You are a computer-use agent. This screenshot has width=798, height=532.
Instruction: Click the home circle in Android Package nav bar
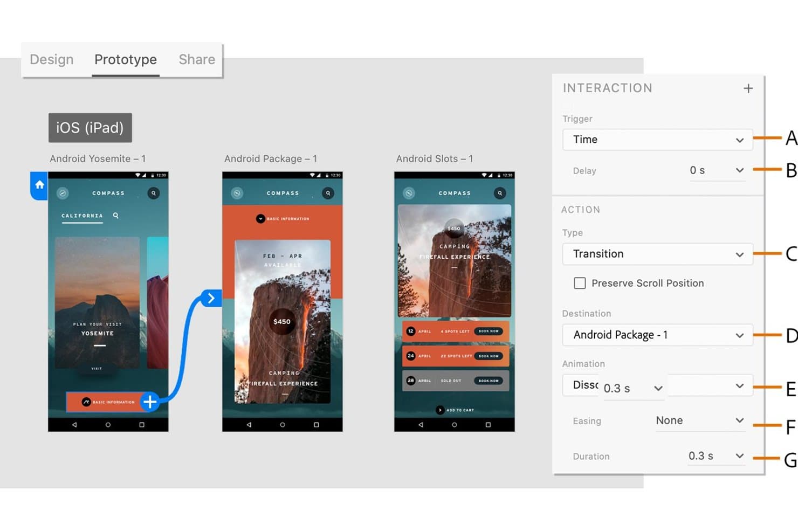(x=283, y=425)
